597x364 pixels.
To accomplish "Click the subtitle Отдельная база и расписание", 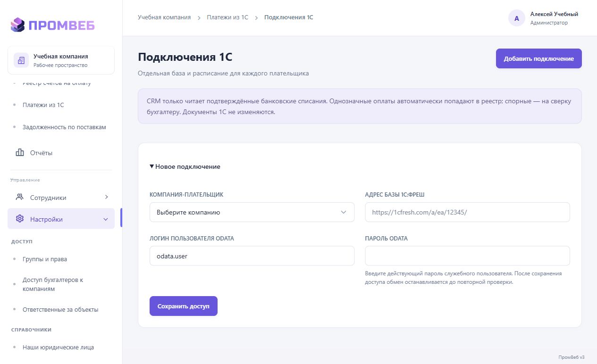I will click(x=223, y=74).
